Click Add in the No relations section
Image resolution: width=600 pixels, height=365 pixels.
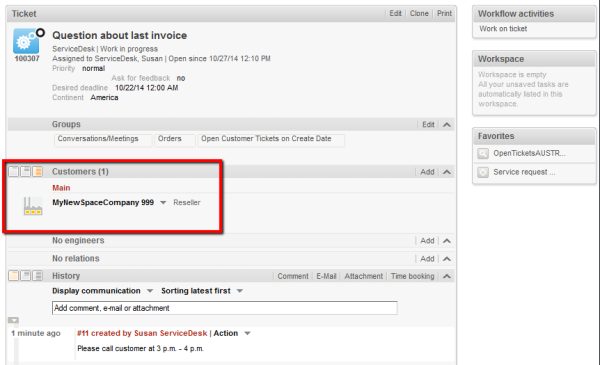427,259
